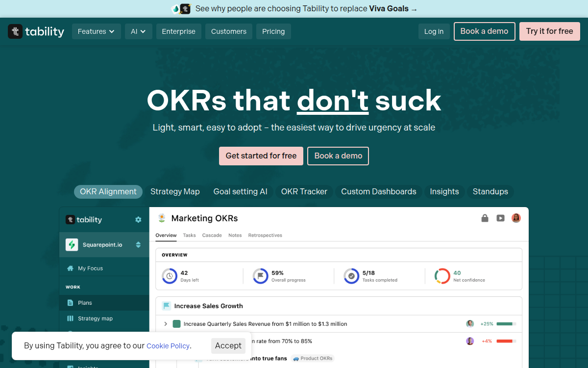Click the Tability logo in the header
Viewport: 588px width, 368px height.
pos(36,31)
